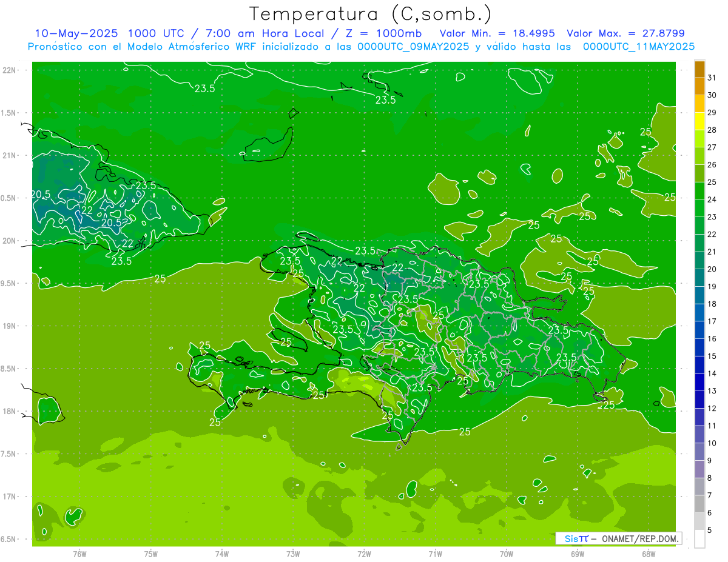Viewport: 728px width, 562px height.
Task: Click the white legend swatch below 5
Action: [x=699, y=539]
